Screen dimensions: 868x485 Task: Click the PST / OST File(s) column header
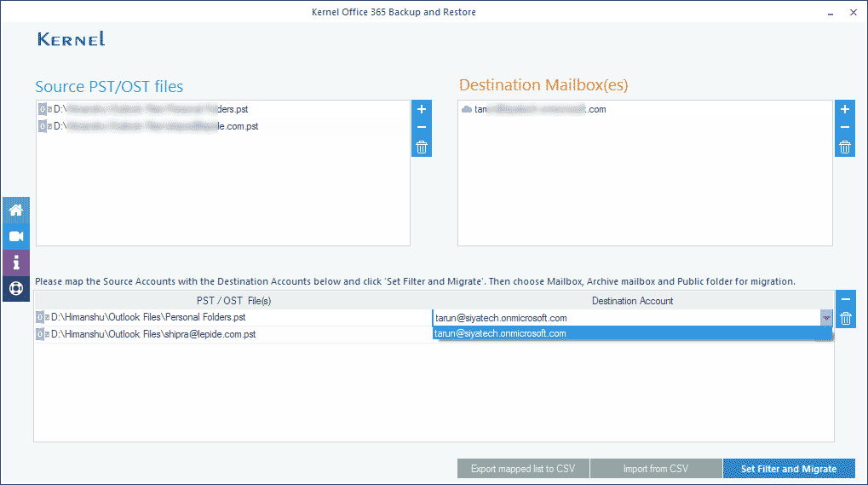[233, 301]
